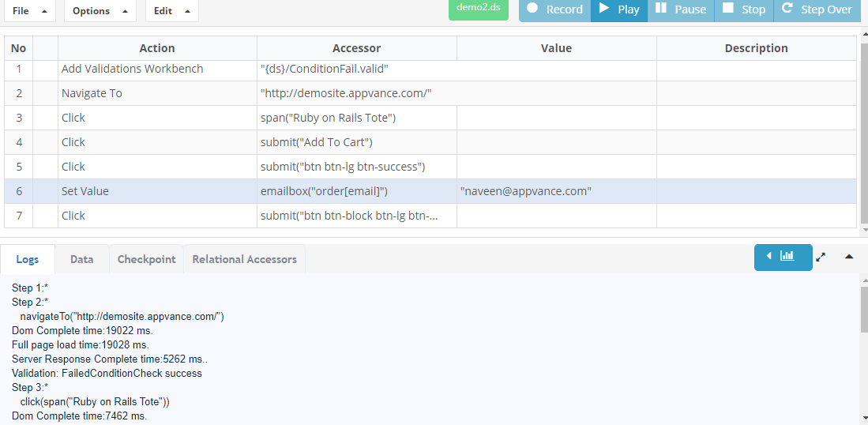Click the No column header
868x425 pixels.
[x=18, y=48]
